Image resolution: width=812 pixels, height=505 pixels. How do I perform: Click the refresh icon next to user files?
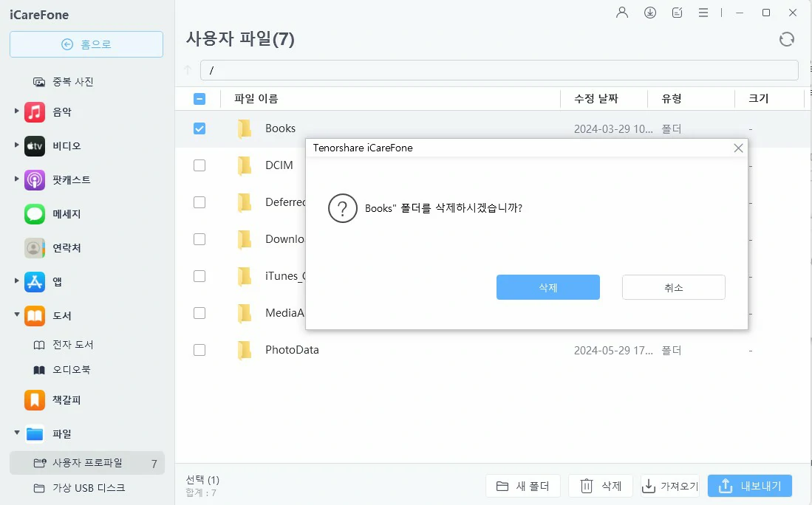(787, 39)
